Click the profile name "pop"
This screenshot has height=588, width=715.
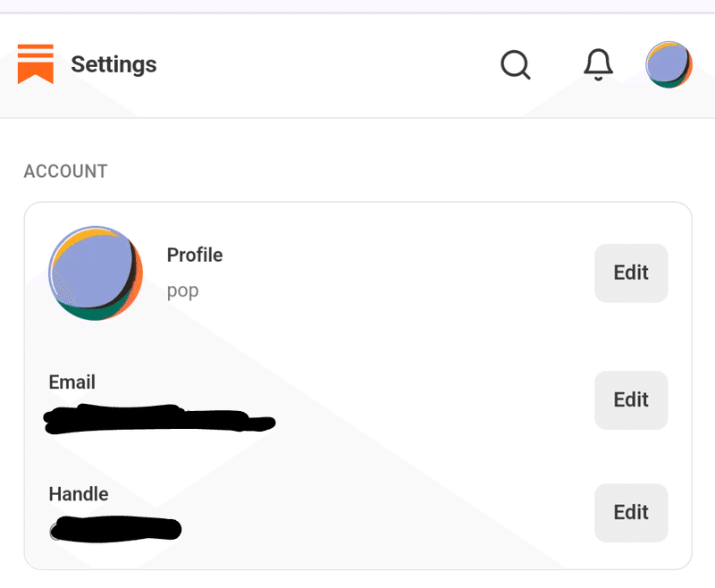tap(183, 290)
